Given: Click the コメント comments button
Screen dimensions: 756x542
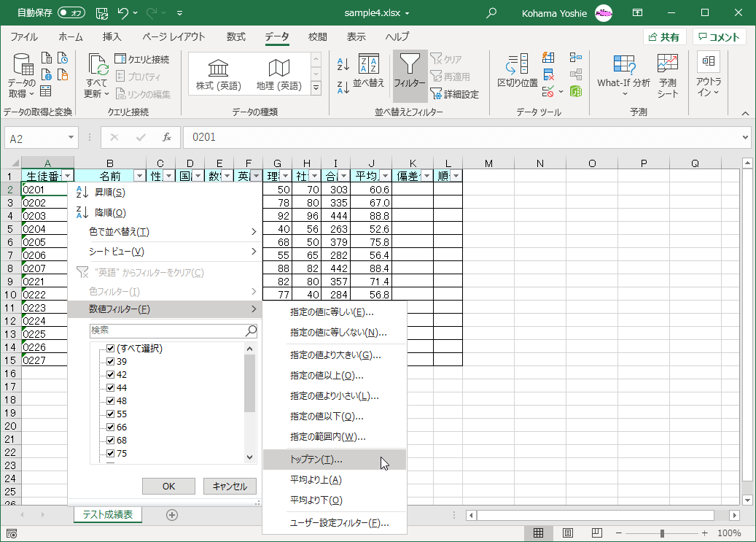Looking at the screenshot, I should point(720,37).
